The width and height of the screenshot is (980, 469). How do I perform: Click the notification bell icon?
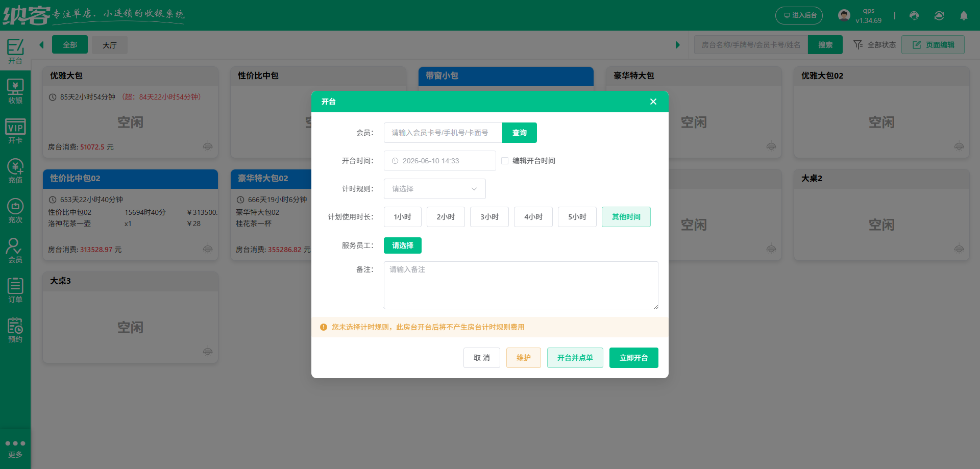(964, 16)
